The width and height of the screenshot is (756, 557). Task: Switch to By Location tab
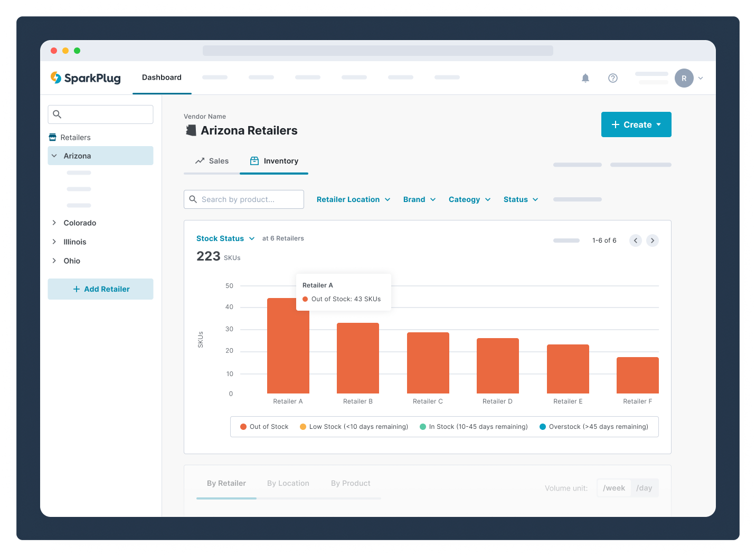point(288,483)
